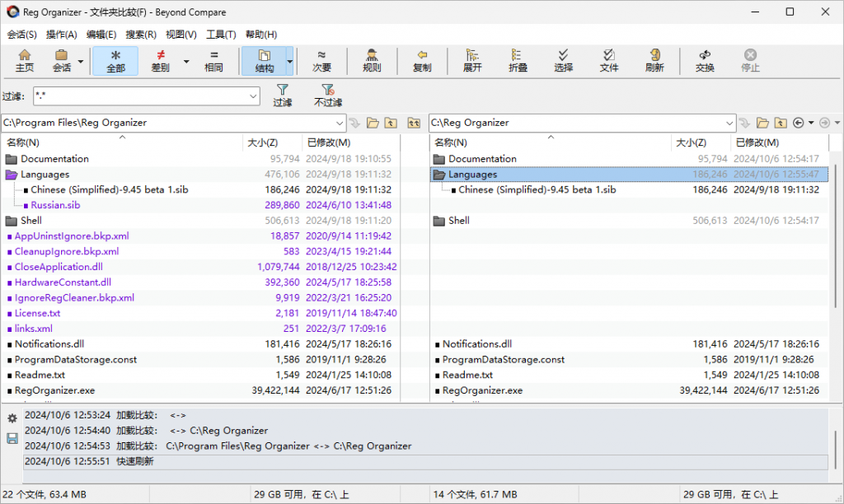Click the 复制 copy toolbar icon
This screenshot has width=844, height=504.
tap(422, 61)
